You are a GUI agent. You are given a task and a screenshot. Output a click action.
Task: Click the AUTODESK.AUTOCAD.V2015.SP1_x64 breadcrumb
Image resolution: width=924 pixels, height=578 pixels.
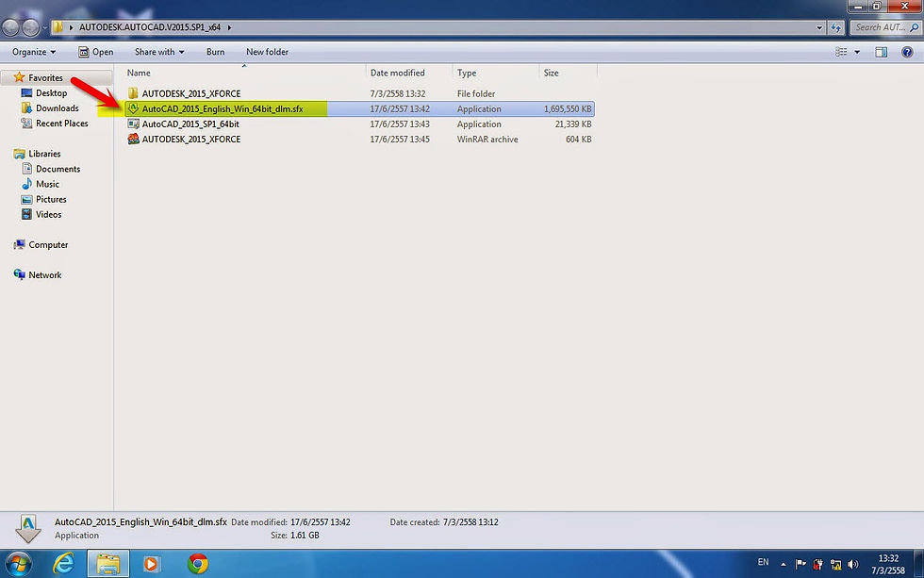pyautogui.click(x=150, y=27)
